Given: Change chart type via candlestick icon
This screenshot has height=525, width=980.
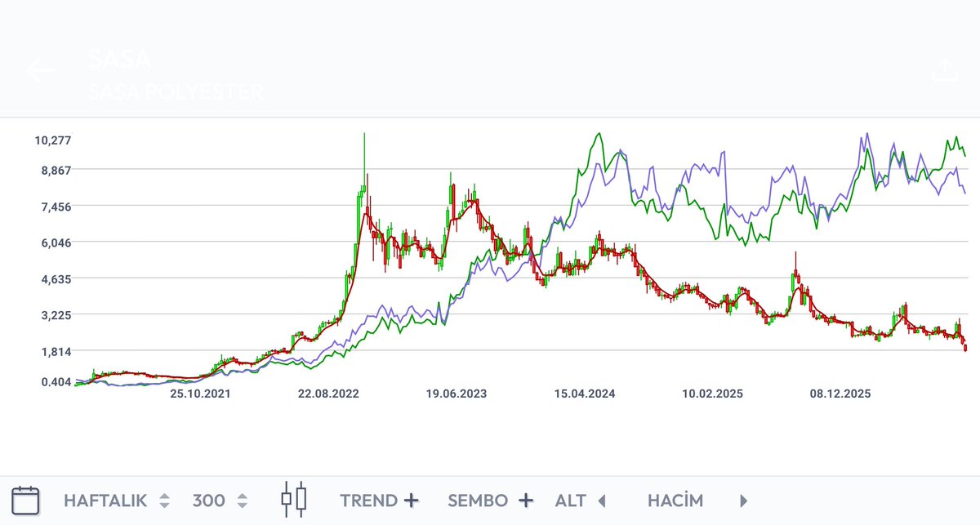Looking at the screenshot, I should click(294, 500).
